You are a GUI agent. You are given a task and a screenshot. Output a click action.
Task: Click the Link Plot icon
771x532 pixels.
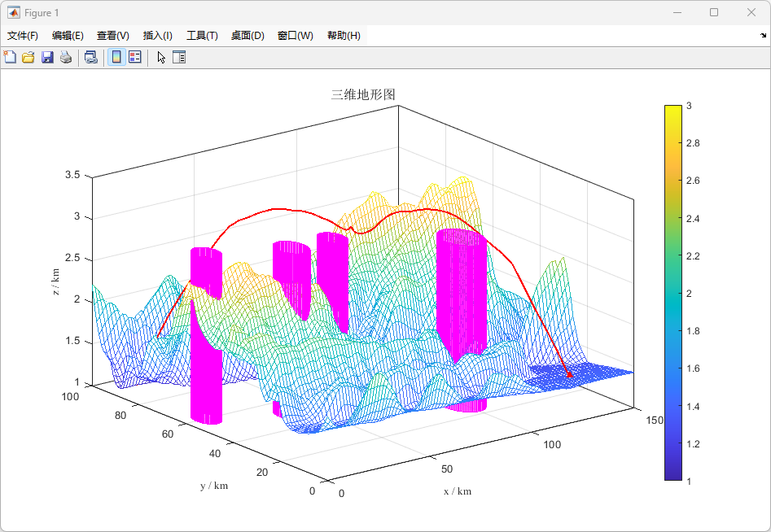(x=91, y=57)
